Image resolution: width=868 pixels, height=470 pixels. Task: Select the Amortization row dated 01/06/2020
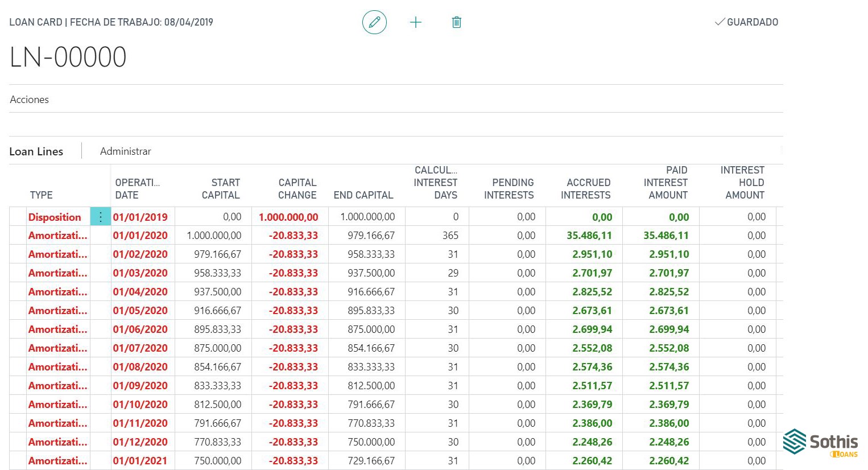point(18,329)
